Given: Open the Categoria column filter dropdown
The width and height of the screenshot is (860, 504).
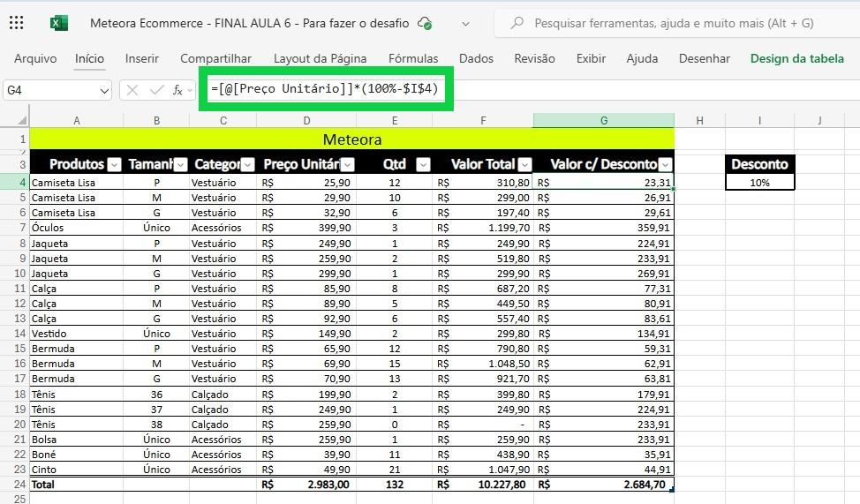Looking at the screenshot, I should [x=248, y=164].
